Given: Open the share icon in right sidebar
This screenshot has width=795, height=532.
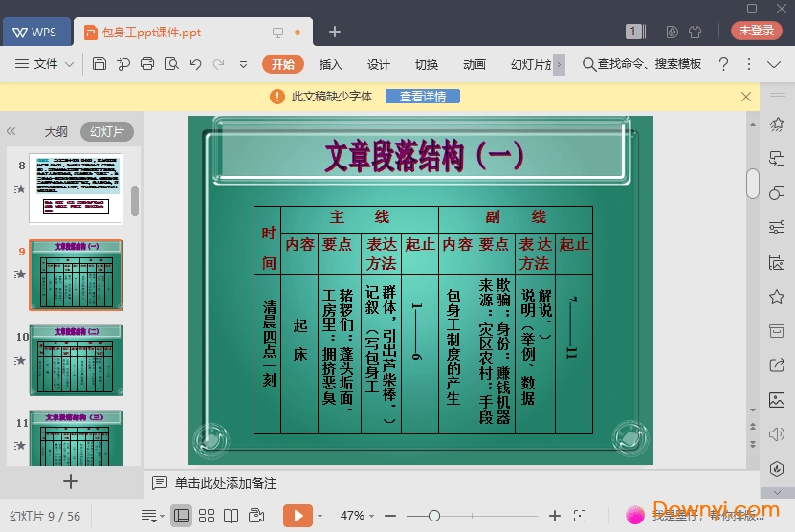Looking at the screenshot, I should [777, 365].
